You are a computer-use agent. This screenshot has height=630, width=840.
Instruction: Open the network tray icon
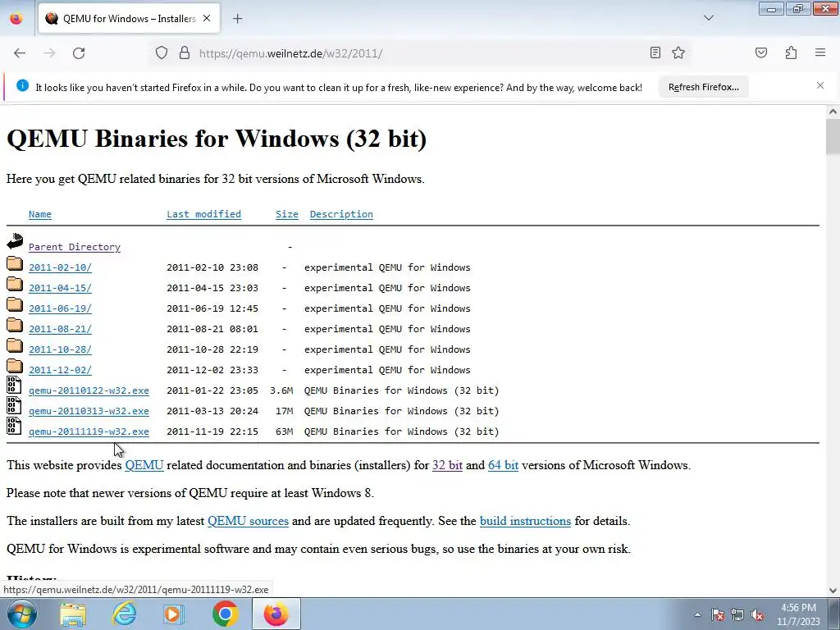coord(737,615)
